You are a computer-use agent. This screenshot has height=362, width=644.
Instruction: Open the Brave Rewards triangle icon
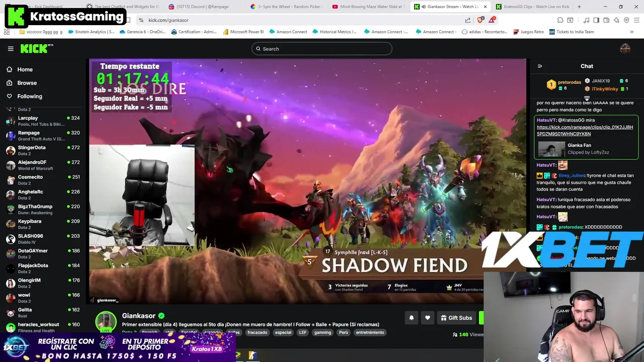[492, 20]
